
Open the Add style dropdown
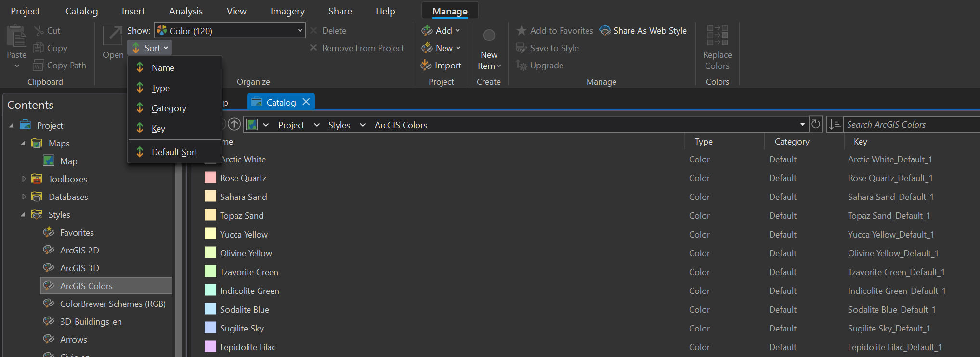[x=441, y=30]
